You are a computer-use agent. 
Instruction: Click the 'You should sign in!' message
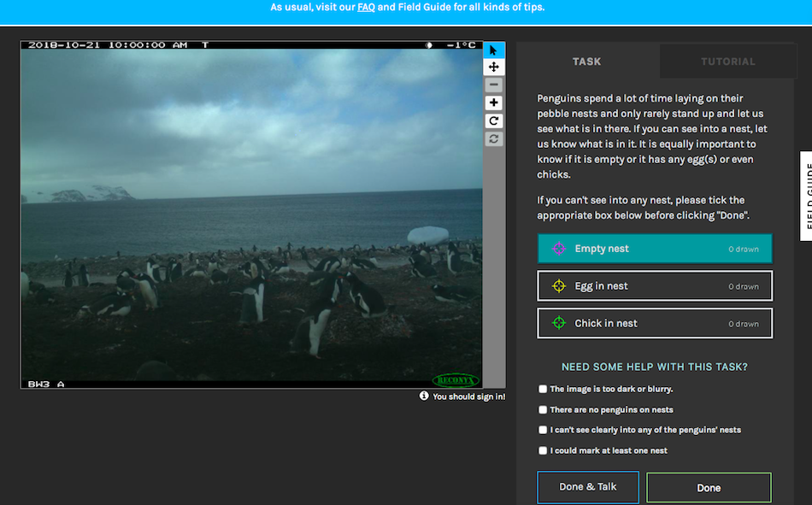pos(469,396)
